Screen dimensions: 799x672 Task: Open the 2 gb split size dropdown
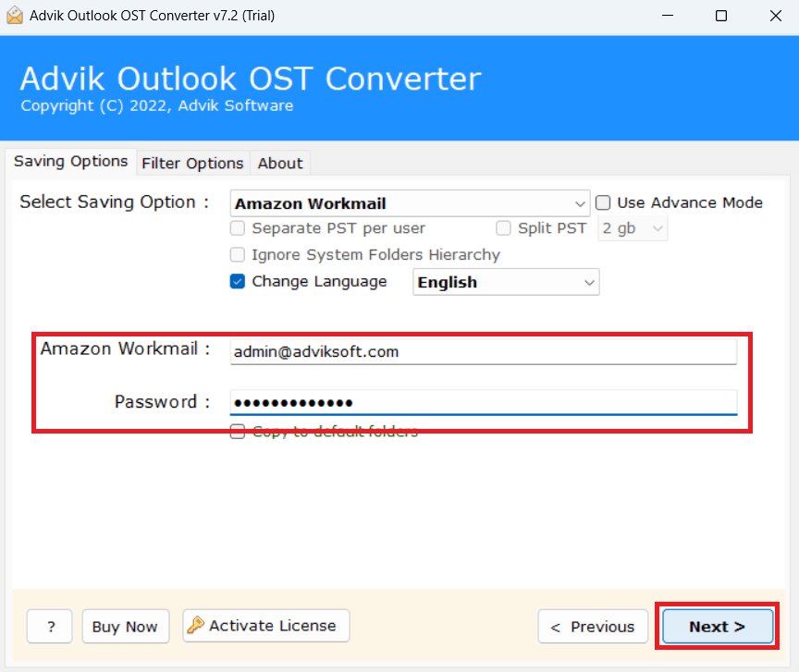point(633,228)
